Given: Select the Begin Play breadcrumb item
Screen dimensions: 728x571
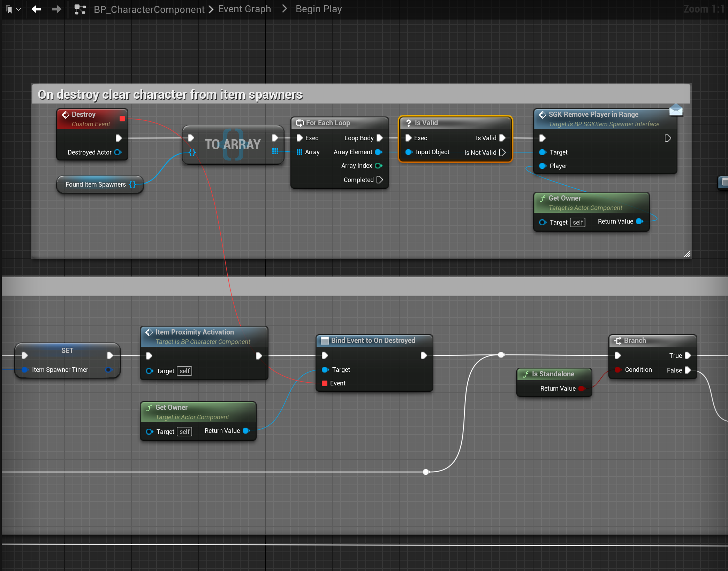Looking at the screenshot, I should [x=319, y=9].
